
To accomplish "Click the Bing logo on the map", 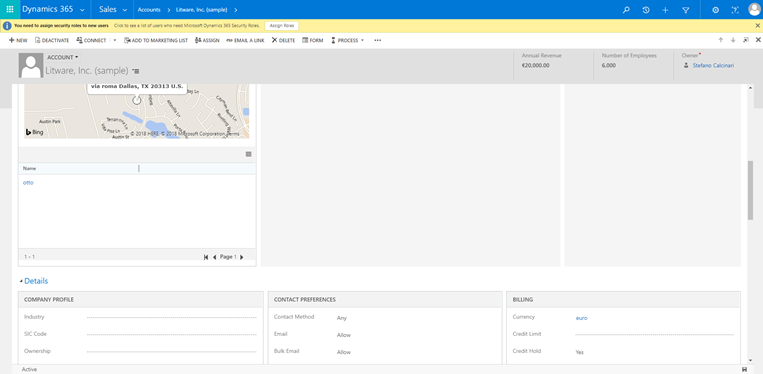I will tap(35, 132).
